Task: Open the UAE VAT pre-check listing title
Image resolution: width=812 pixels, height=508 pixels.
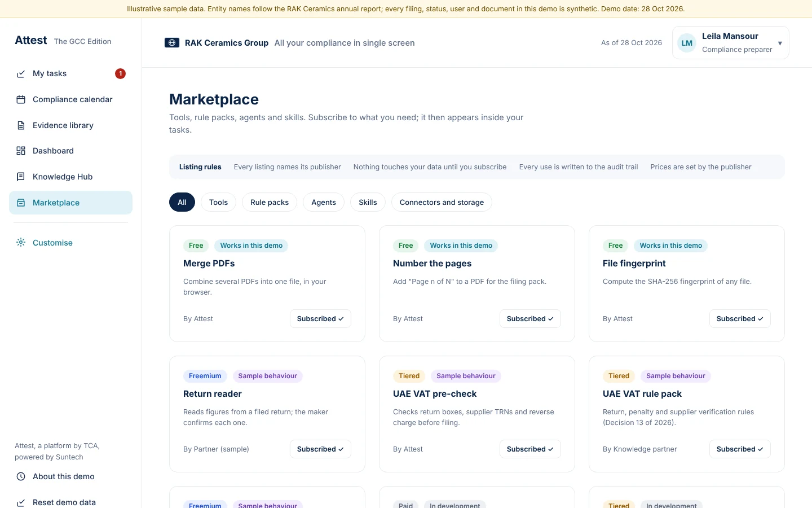Action: tap(435, 394)
